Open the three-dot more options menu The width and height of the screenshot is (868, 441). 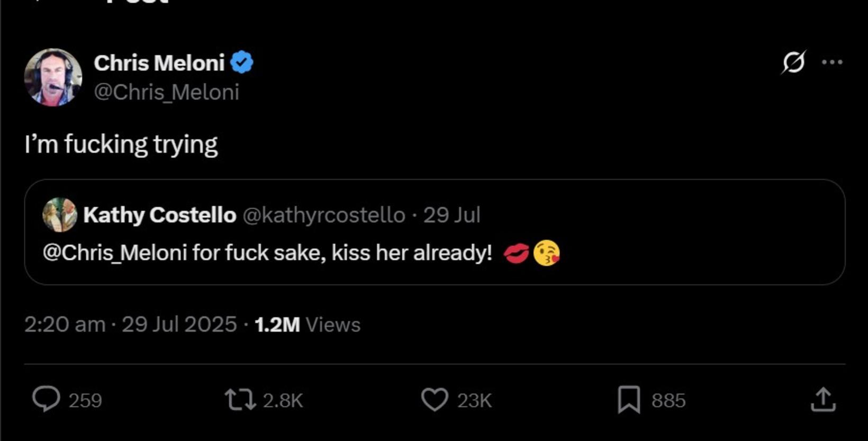[x=832, y=62]
